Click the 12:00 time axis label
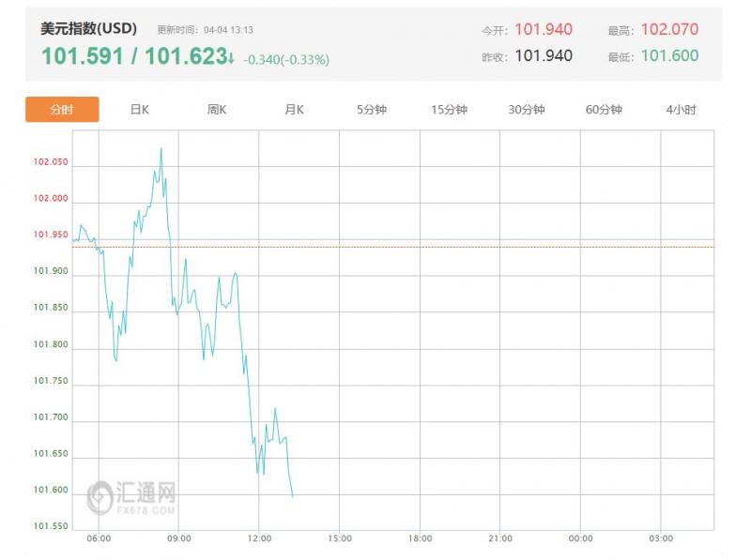 coord(259,538)
